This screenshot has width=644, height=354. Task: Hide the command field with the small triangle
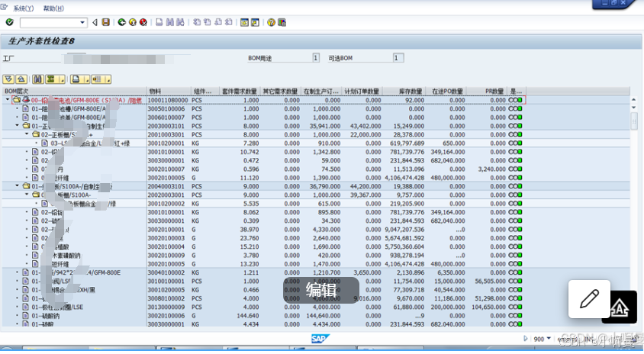[x=95, y=22]
